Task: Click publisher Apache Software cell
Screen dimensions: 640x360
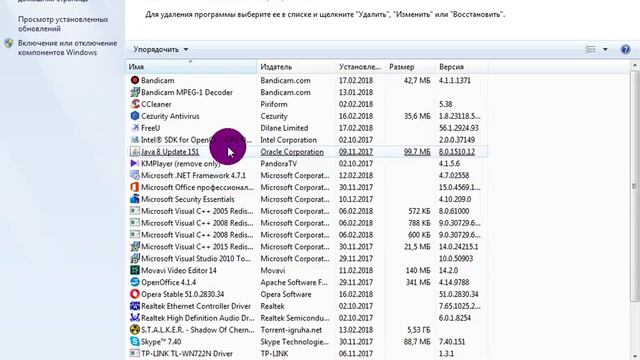Action: (x=294, y=282)
